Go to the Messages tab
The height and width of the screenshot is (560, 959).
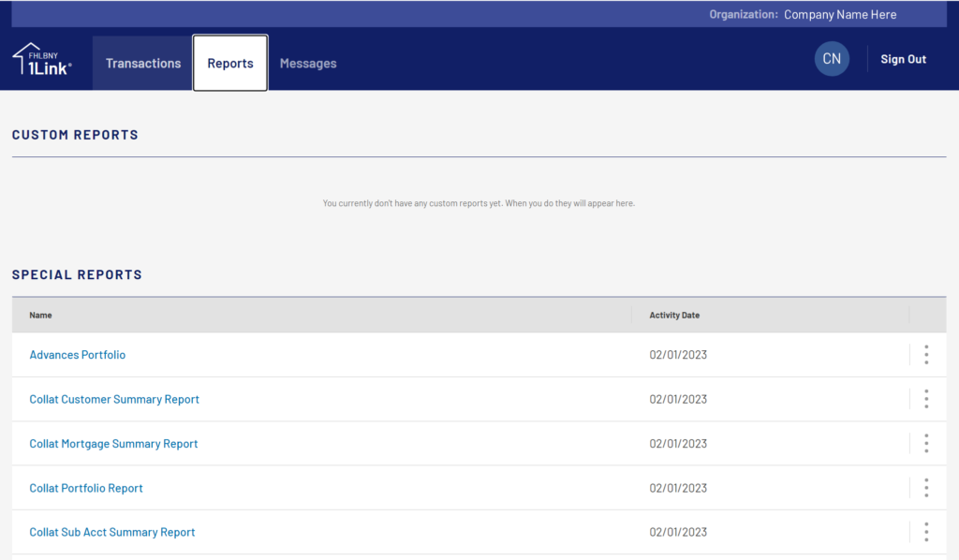(308, 63)
